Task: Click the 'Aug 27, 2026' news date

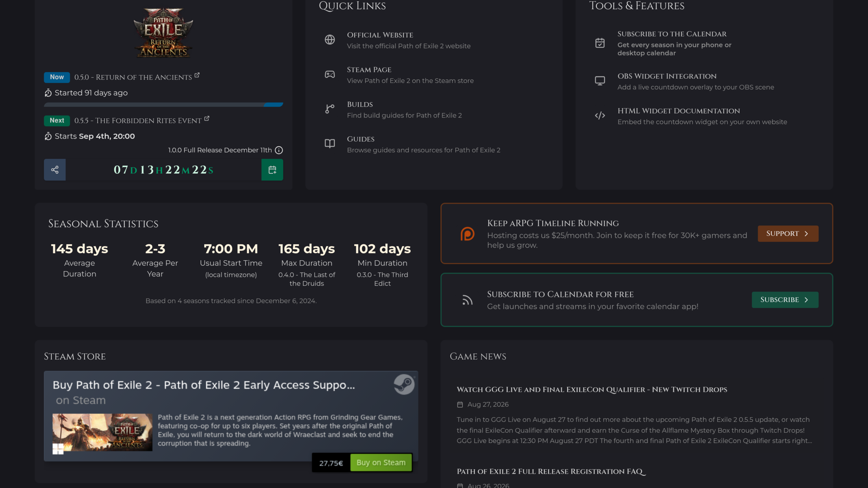Action: (488, 404)
